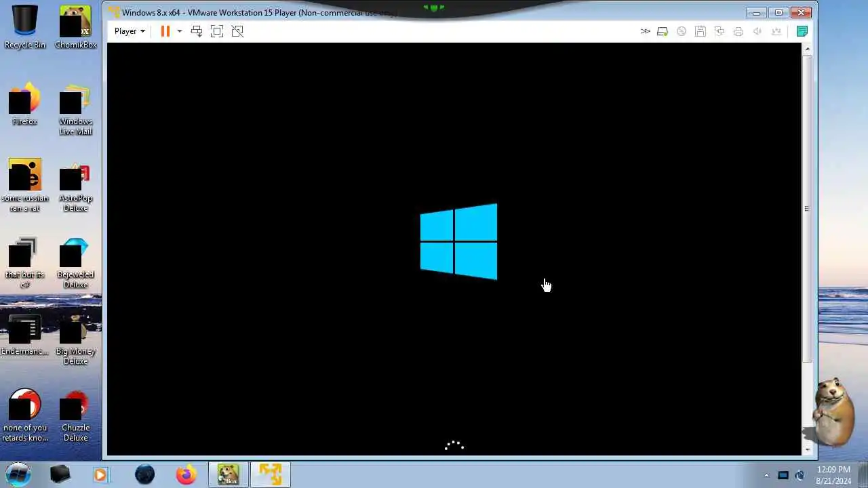Image resolution: width=868 pixels, height=488 pixels.
Task: Select Firefox desktop shortcut
Action: tap(25, 104)
